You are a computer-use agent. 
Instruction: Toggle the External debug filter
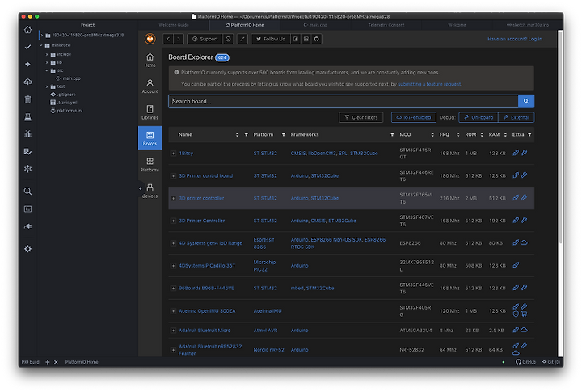click(517, 117)
